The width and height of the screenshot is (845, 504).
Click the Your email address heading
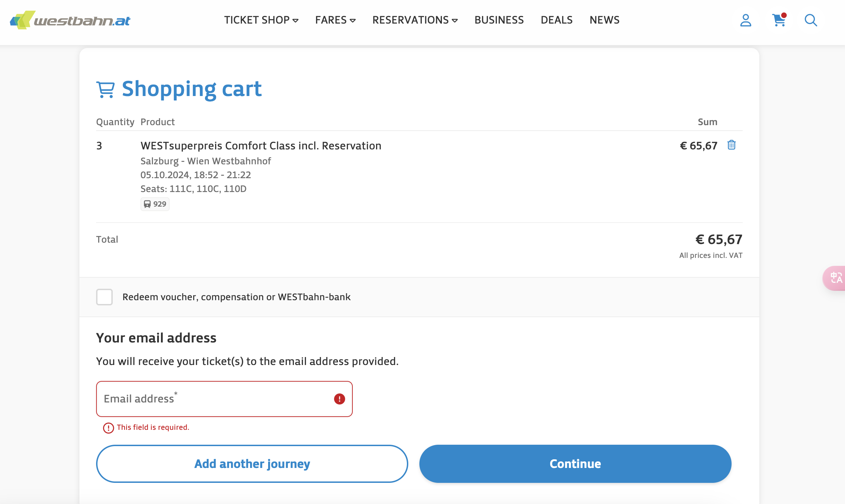click(x=156, y=338)
